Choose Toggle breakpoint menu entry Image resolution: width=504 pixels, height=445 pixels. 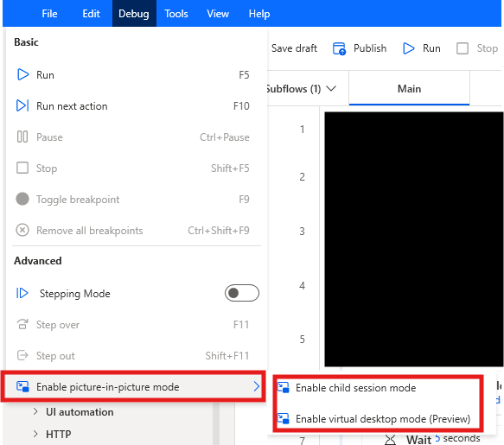click(137, 199)
